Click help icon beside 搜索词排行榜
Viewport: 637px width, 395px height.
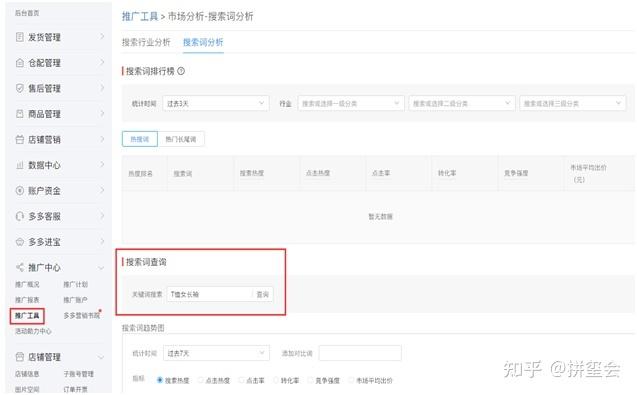[x=181, y=71]
